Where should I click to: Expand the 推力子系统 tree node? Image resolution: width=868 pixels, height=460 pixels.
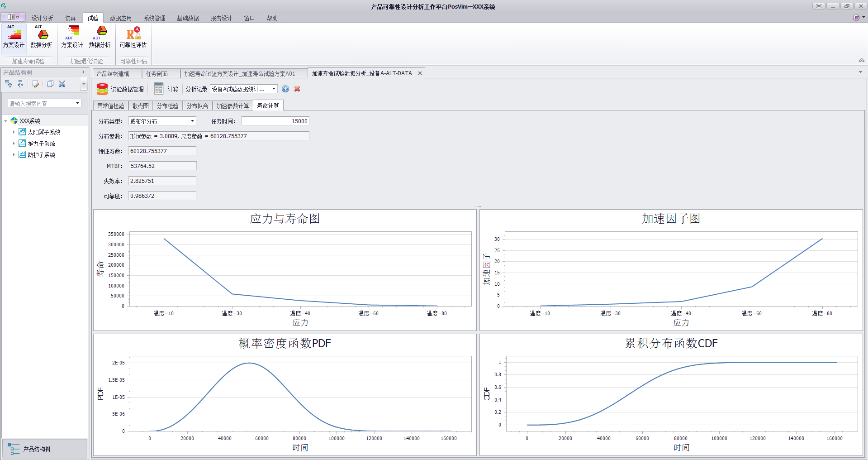[14, 144]
